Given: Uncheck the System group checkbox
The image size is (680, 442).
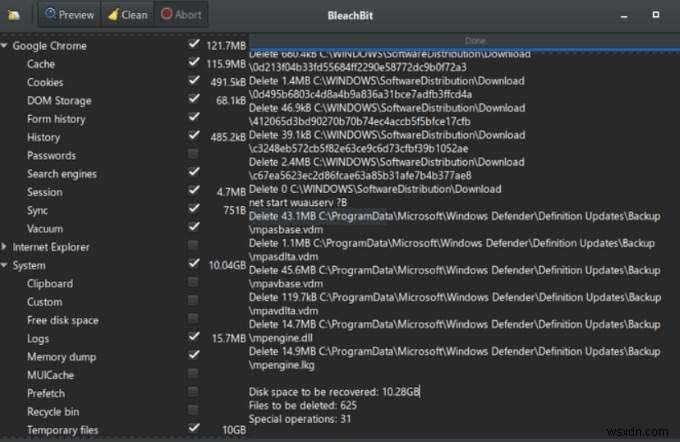Looking at the screenshot, I should click(193, 263).
